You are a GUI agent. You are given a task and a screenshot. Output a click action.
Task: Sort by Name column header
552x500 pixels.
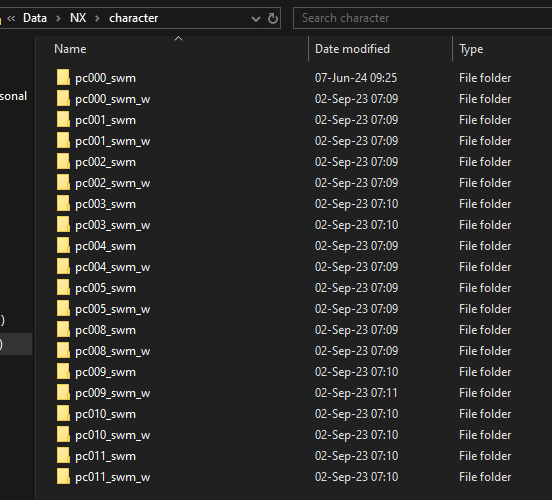pyautogui.click(x=70, y=49)
